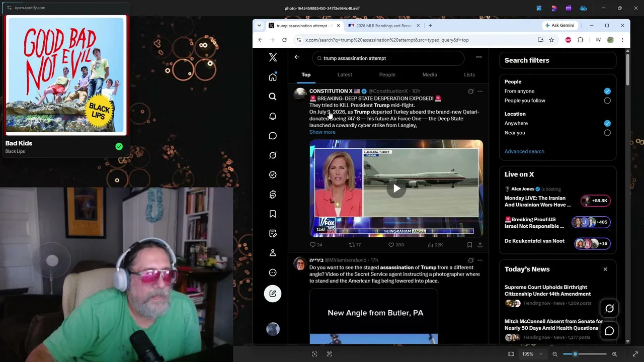Compose a new post with the round button
Image resolution: width=644 pixels, height=362 pixels.
[x=273, y=294]
